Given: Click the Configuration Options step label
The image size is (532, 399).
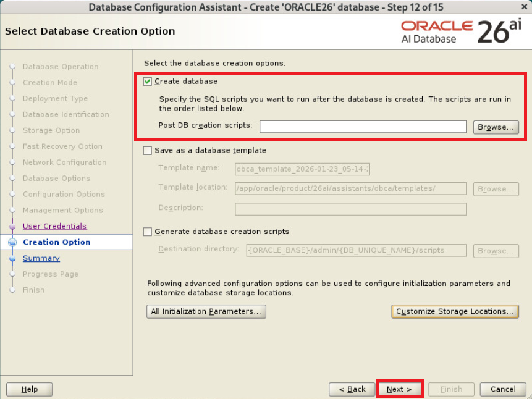Looking at the screenshot, I should (64, 194).
